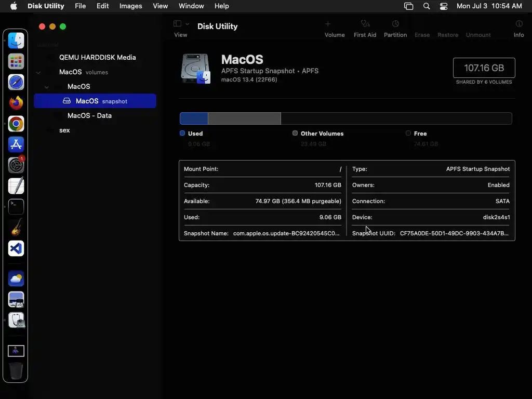Select the MacOS - Data volume

89,115
